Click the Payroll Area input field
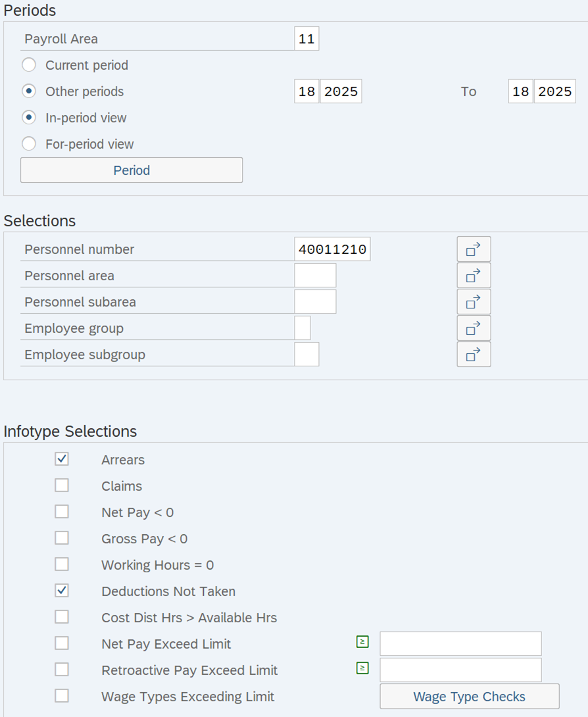The height and width of the screenshot is (717, 588). pyautogui.click(x=306, y=38)
